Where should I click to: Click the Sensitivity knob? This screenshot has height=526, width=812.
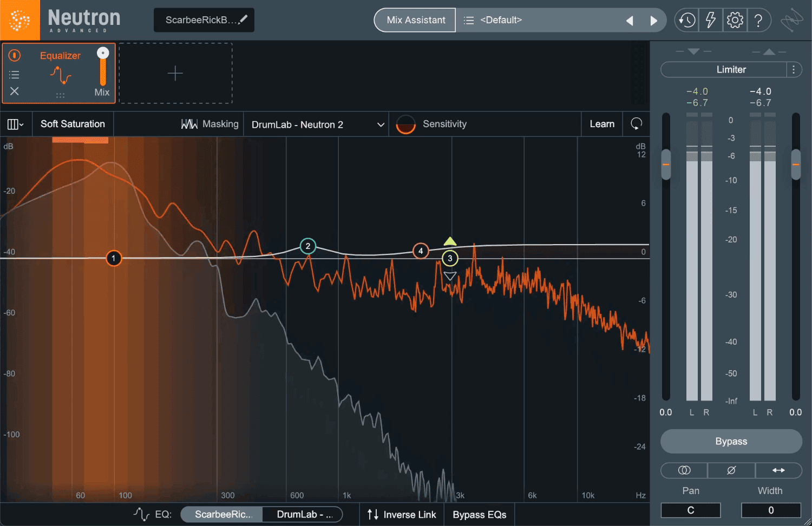click(x=405, y=124)
